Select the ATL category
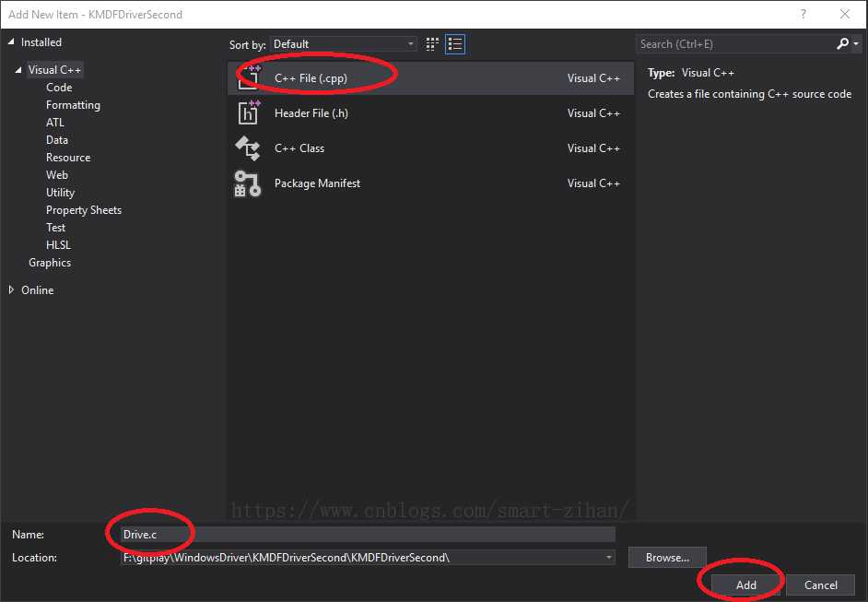Image resolution: width=868 pixels, height=602 pixels. click(54, 123)
